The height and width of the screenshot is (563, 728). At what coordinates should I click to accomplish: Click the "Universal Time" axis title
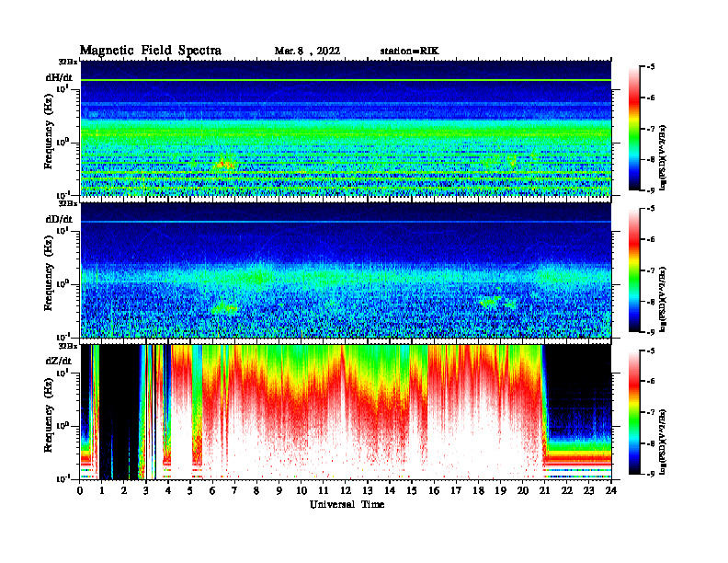[347, 504]
